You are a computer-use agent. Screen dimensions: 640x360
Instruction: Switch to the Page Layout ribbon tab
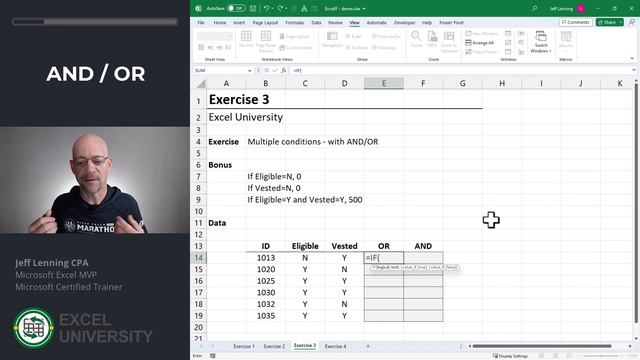click(265, 22)
